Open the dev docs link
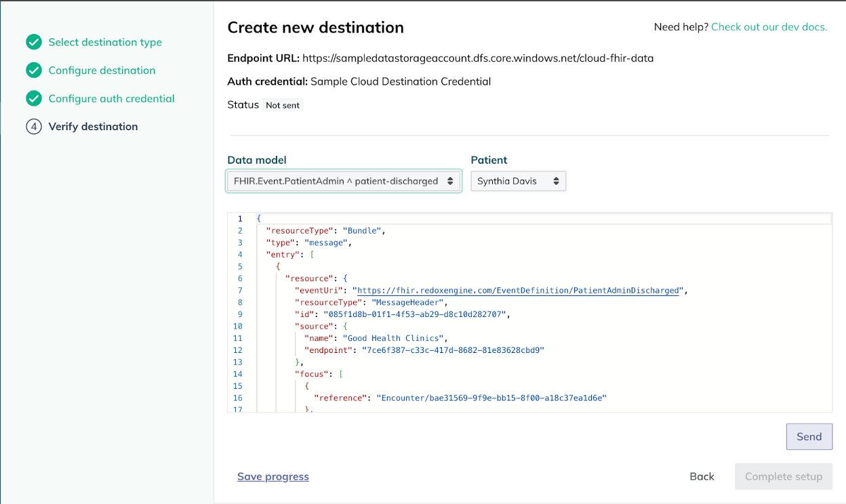Viewport: 846px width, 504px height. coord(769,27)
